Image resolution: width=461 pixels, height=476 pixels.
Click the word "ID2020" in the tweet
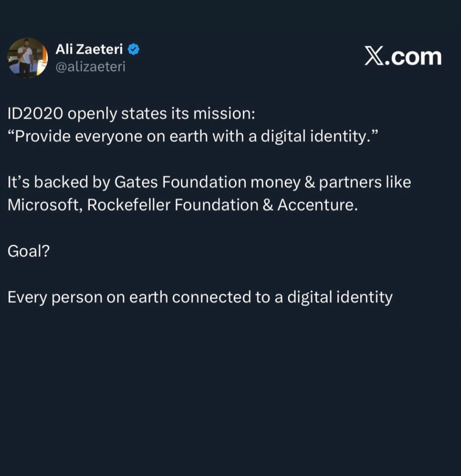pyautogui.click(x=35, y=114)
